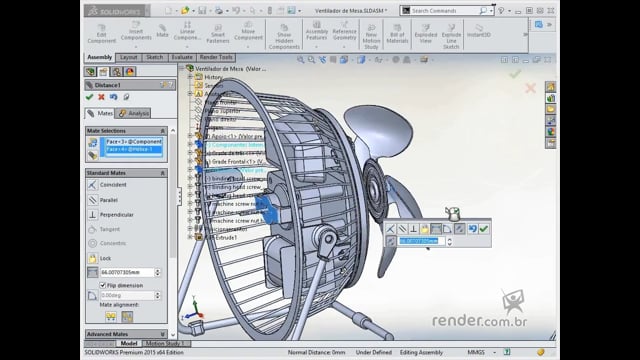Click Linear Component Pattern icon

point(187,32)
